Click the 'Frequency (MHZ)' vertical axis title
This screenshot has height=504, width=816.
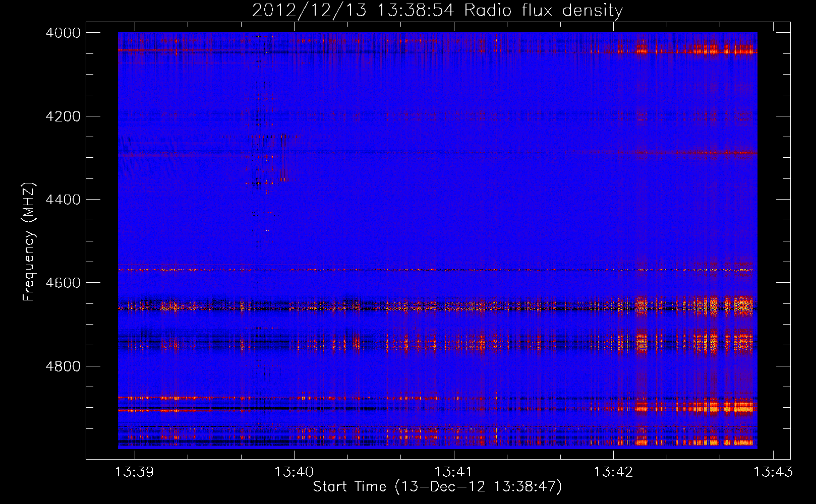(x=29, y=242)
